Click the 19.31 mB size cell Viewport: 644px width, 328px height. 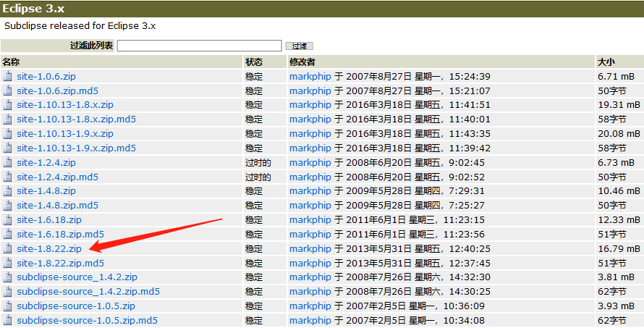619,105
